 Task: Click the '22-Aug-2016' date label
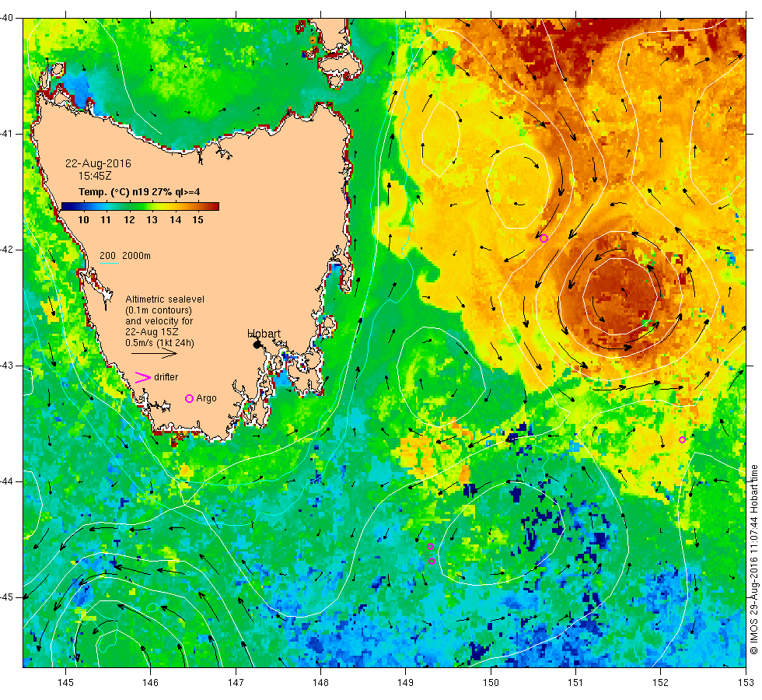98,163
